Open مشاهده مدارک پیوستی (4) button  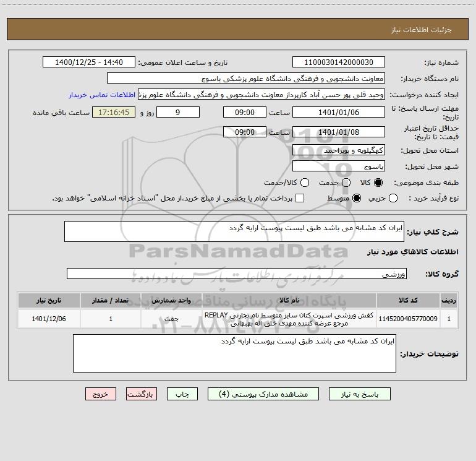pos(263,394)
